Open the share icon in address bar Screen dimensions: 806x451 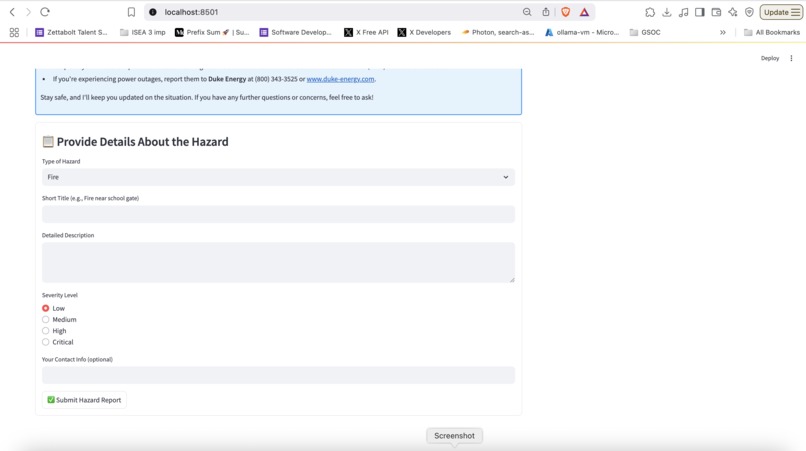546,12
